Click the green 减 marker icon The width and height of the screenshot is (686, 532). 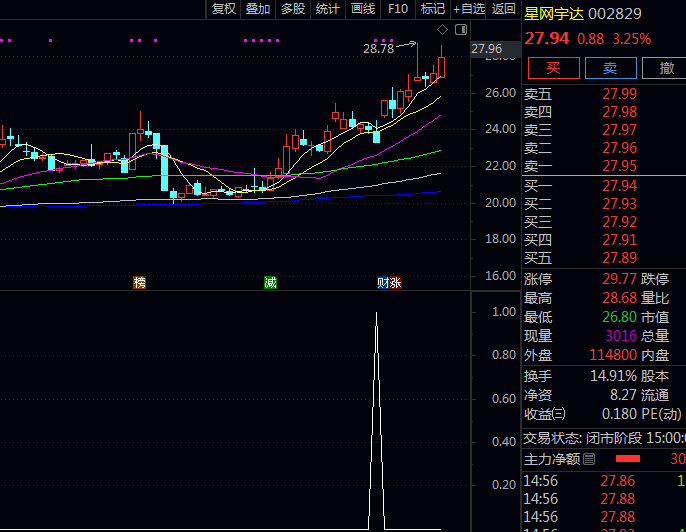tap(270, 283)
